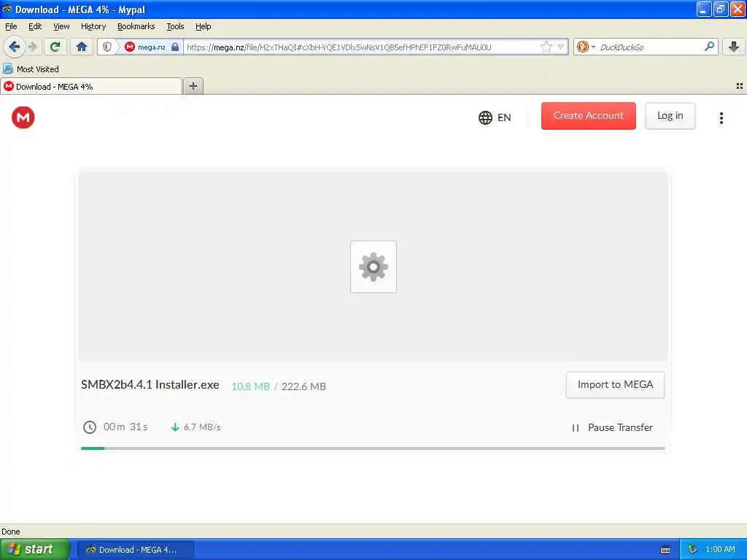Click Download - MEGA taskbar button
Image resolution: width=747 pixels, height=560 pixels.
(x=135, y=550)
